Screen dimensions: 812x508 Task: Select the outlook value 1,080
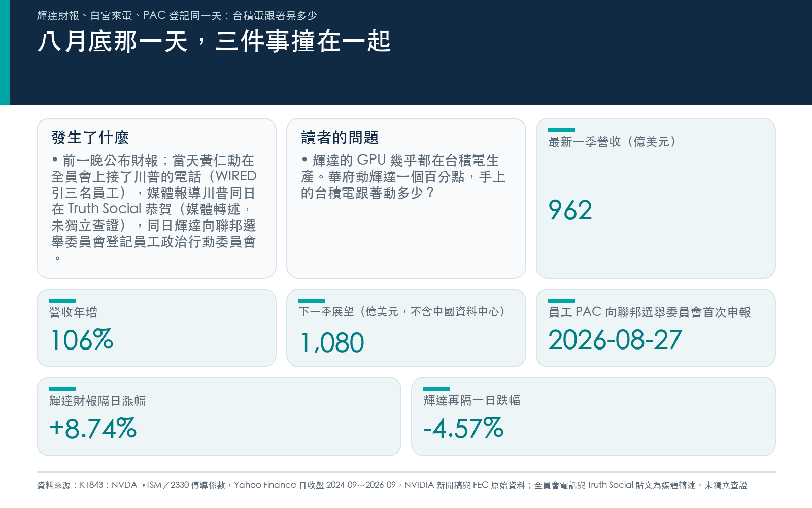pos(332,342)
